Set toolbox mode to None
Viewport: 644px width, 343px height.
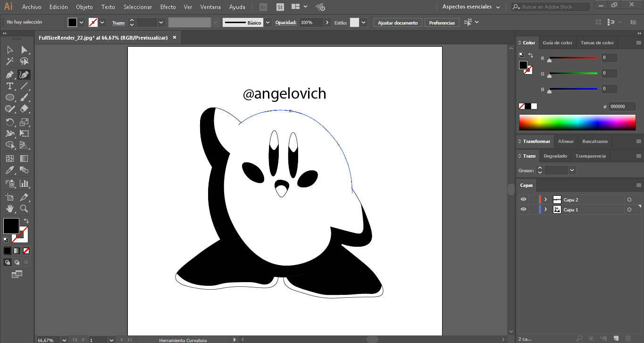pos(26,251)
